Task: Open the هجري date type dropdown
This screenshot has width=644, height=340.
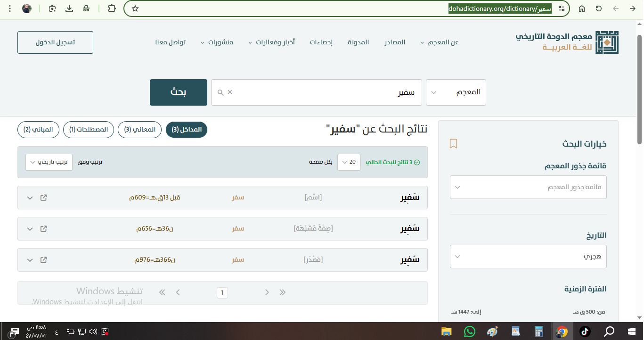Action: click(528, 257)
